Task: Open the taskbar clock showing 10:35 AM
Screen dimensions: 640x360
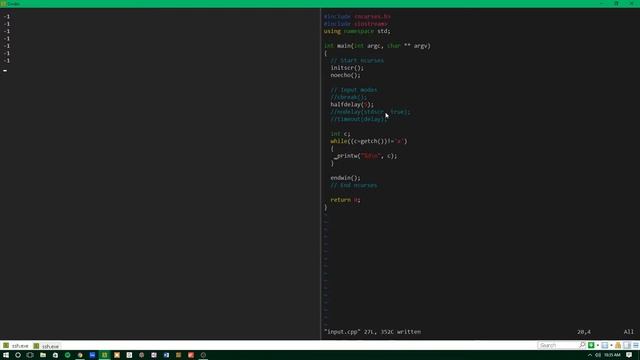Action: click(612, 355)
